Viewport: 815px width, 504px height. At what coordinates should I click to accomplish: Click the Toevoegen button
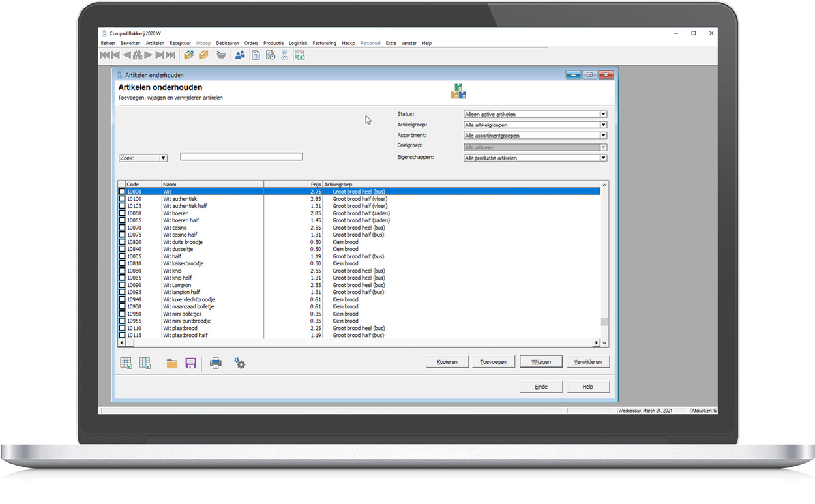494,361
